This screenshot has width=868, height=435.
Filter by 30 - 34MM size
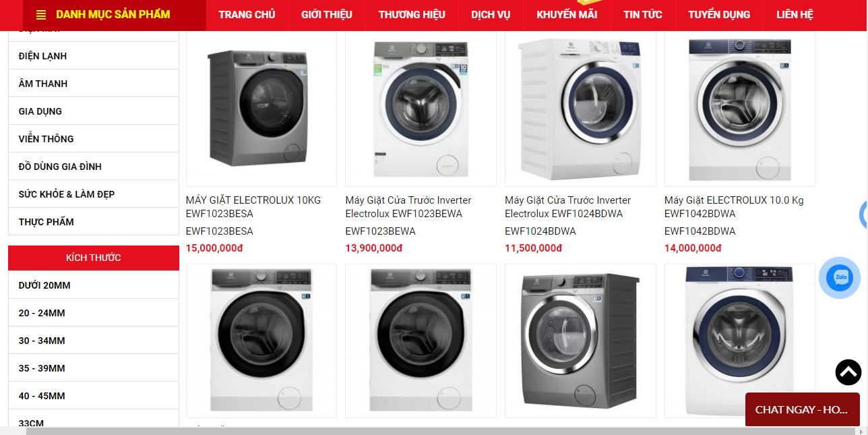click(x=94, y=341)
